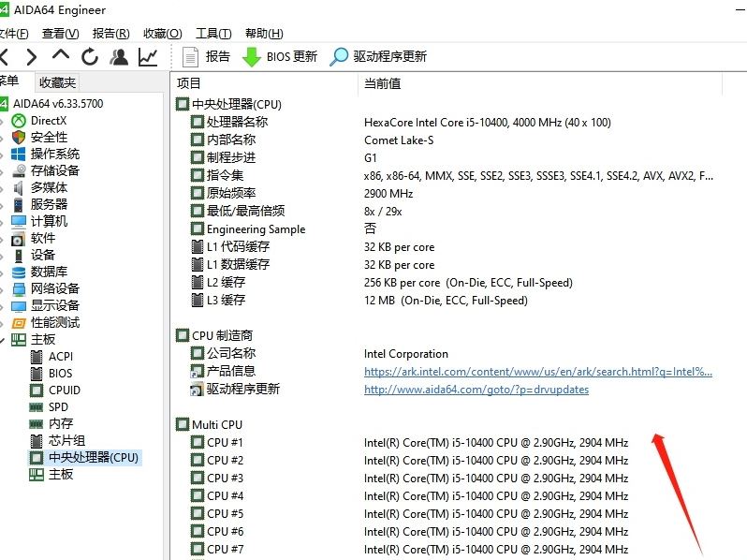Open the CPUID tree node

[x=55, y=391]
